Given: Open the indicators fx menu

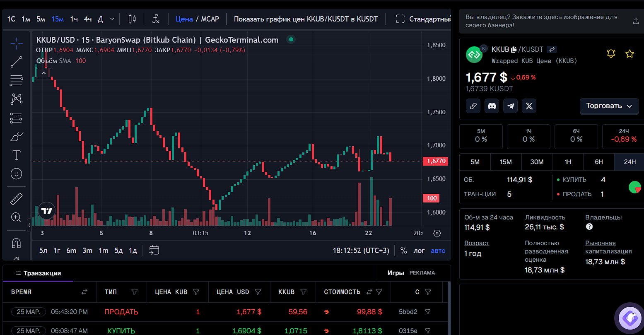Looking at the screenshot, I should [x=156, y=19].
